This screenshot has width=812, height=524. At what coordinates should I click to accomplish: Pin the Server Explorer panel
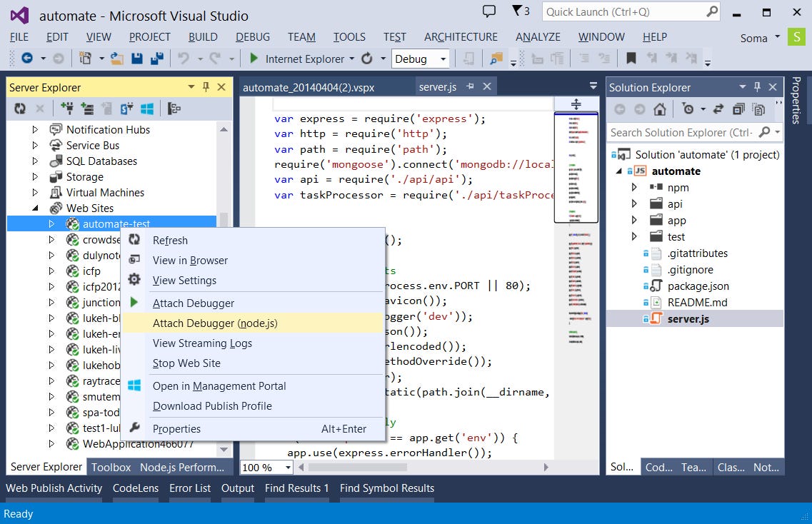(205, 87)
